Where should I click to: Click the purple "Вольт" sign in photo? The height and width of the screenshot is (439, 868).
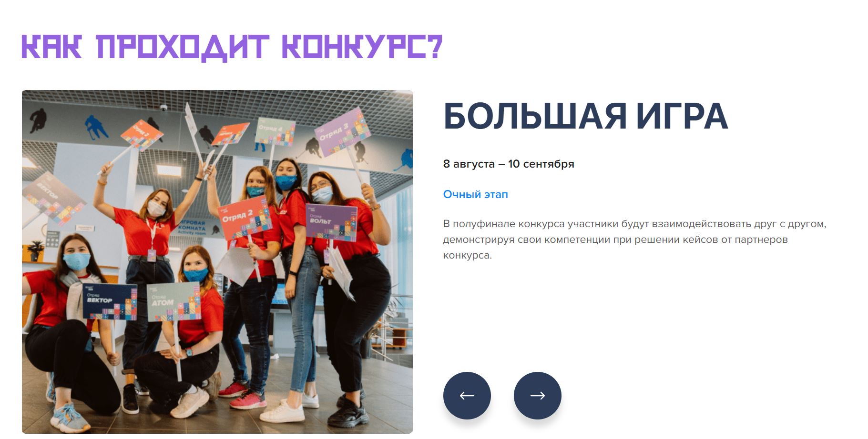(x=331, y=222)
